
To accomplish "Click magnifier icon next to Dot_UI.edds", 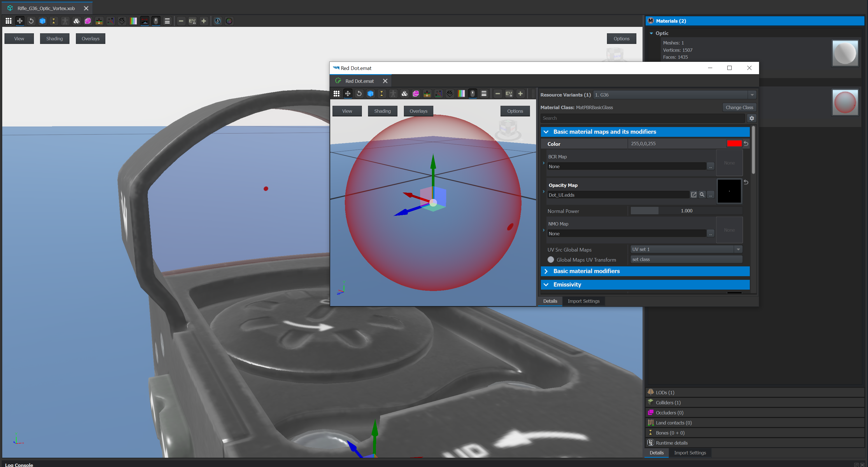I will click(x=702, y=195).
